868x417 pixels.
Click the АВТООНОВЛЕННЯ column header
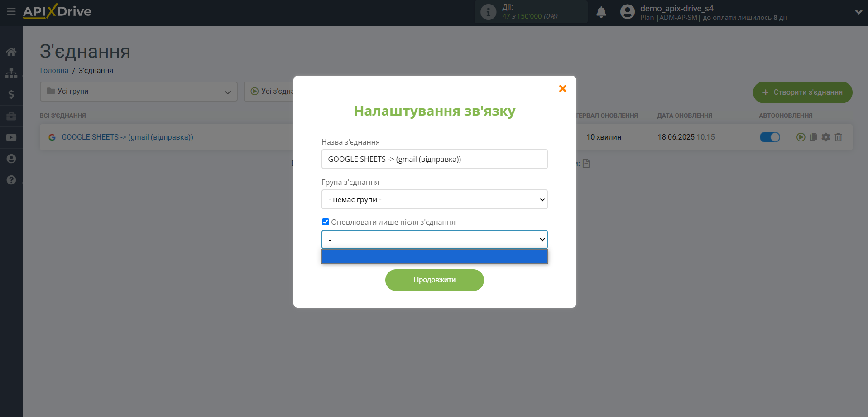click(x=786, y=116)
